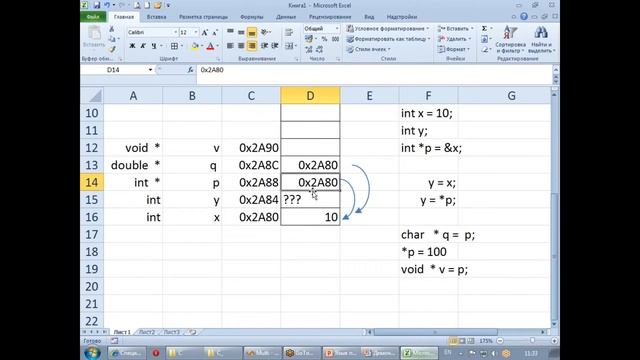
Task: Click the wrap text icon
Action: click(289, 32)
